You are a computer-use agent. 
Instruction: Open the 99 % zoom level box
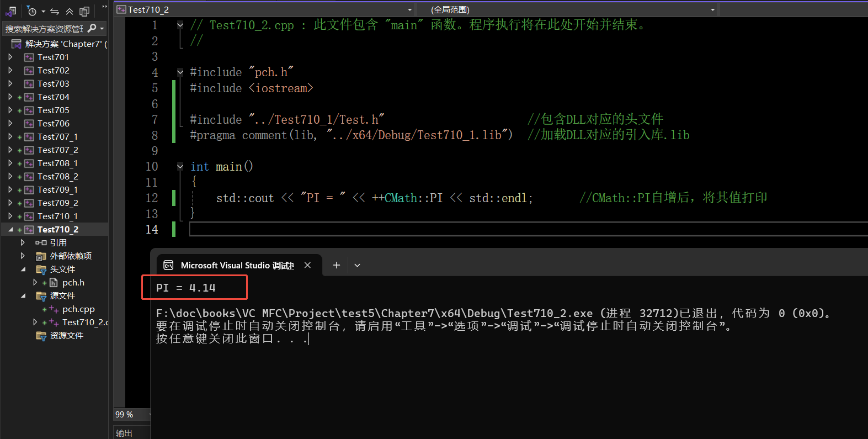[x=131, y=415]
